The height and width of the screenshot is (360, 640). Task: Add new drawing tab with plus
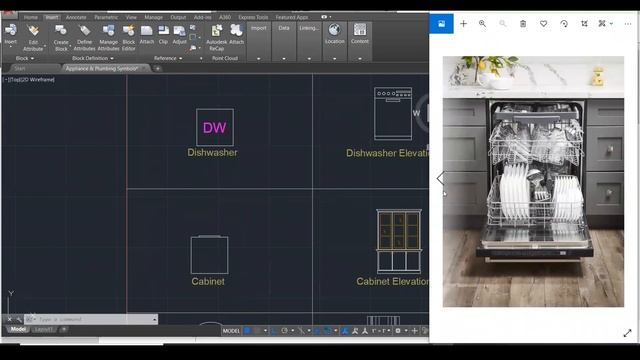tap(158, 69)
